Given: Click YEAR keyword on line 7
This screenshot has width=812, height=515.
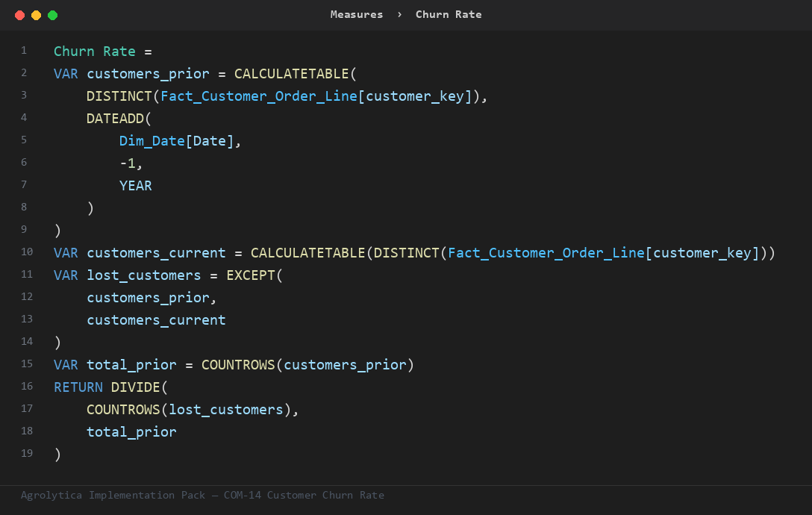Looking at the screenshot, I should point(136,186).
